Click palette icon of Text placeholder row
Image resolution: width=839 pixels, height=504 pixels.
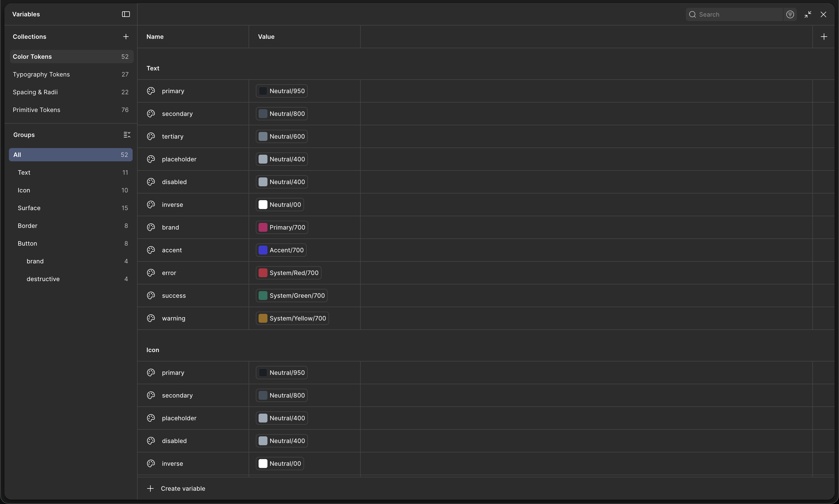151,159
